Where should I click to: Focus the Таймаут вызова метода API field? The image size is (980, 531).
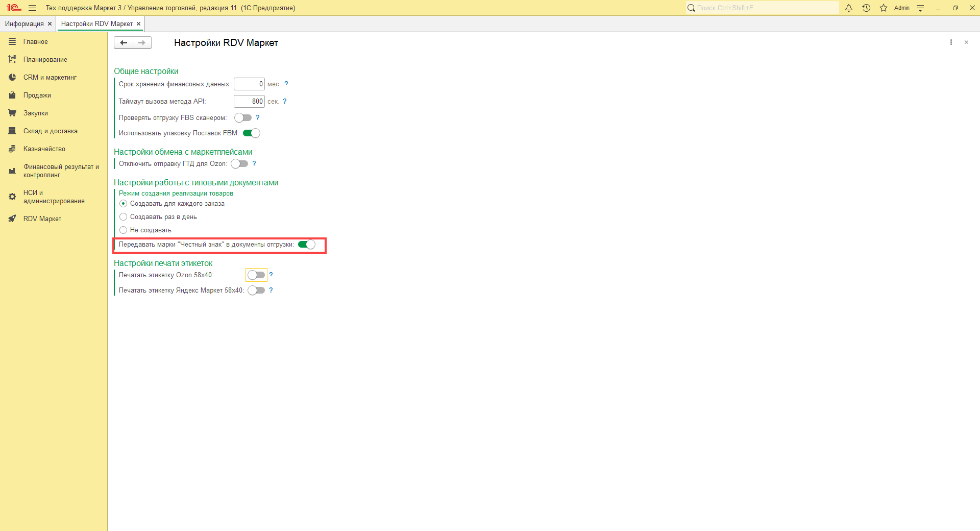(x=249, y=101)
